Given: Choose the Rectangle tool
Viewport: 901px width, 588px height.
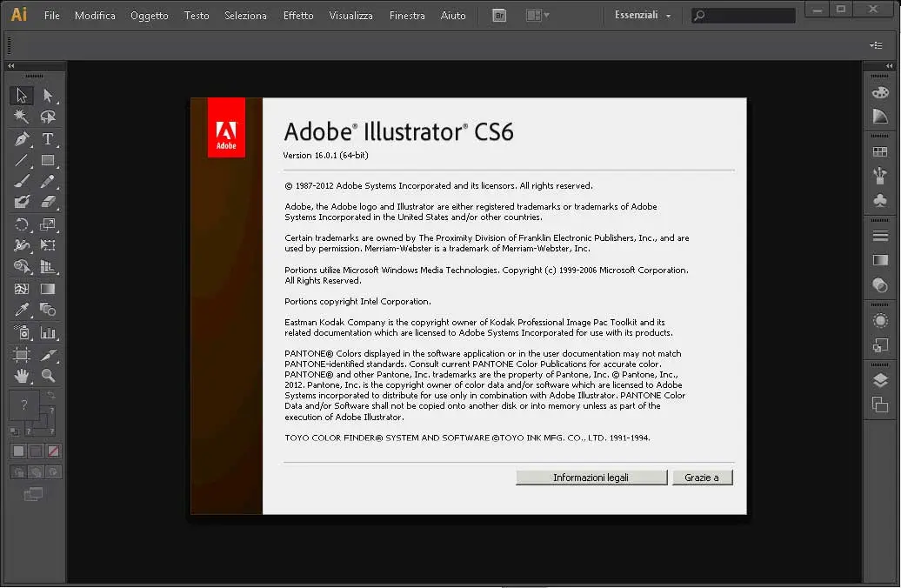Looking at the screenshot, I should pos(48,160).
